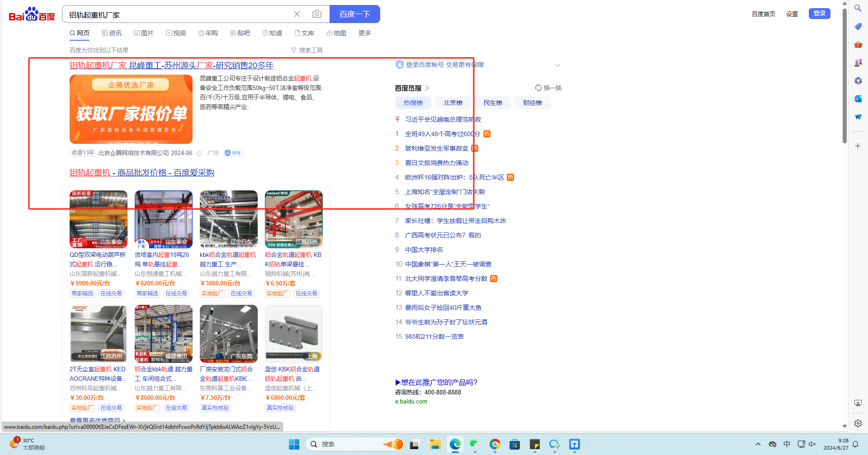Open Edge sidebar search icon
Screen dimensions: 868x455
(858, 8)
